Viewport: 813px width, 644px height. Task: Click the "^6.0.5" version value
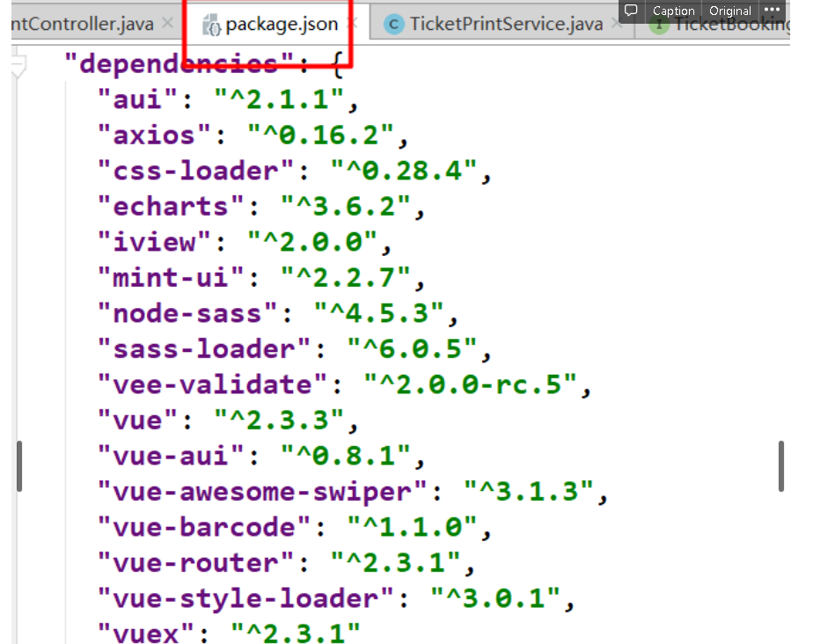[x=412, y=349]
